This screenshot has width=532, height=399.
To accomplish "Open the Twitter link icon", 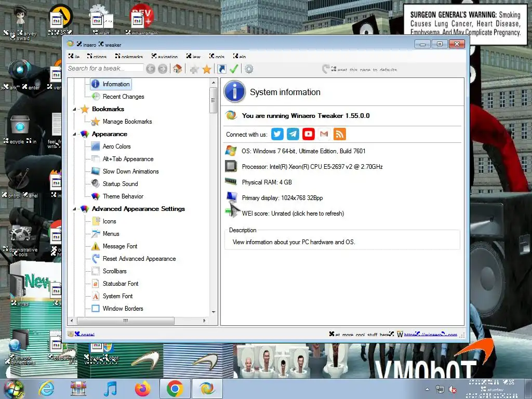I will 277,134.
